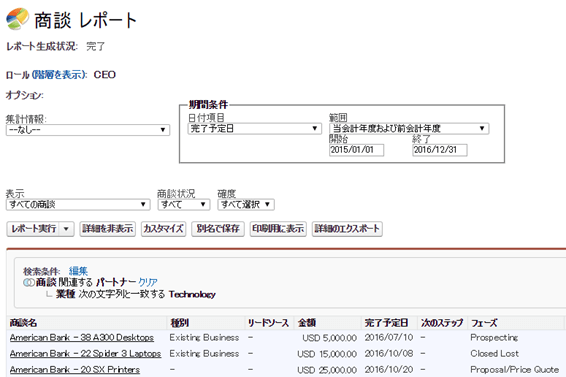Open the 階層を表示 role hierarchy link
The height and width of the screenshot is (377, 566).
point(59,75)
